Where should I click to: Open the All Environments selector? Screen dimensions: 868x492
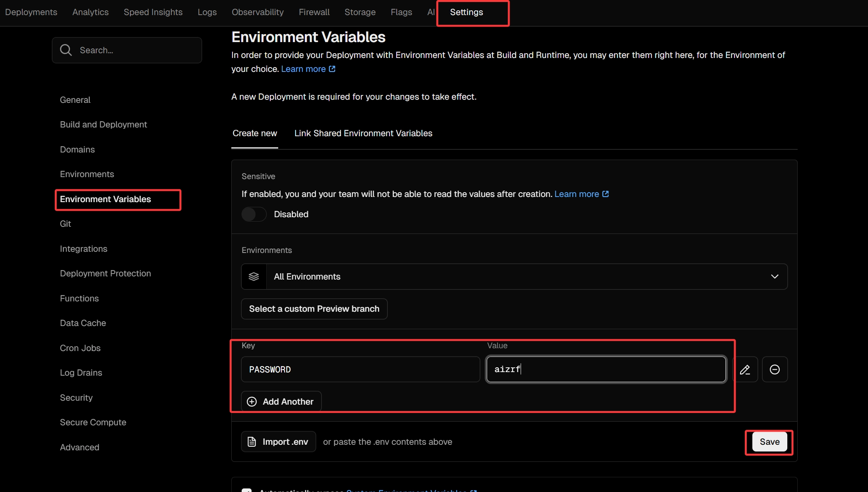tap(514, 276)
